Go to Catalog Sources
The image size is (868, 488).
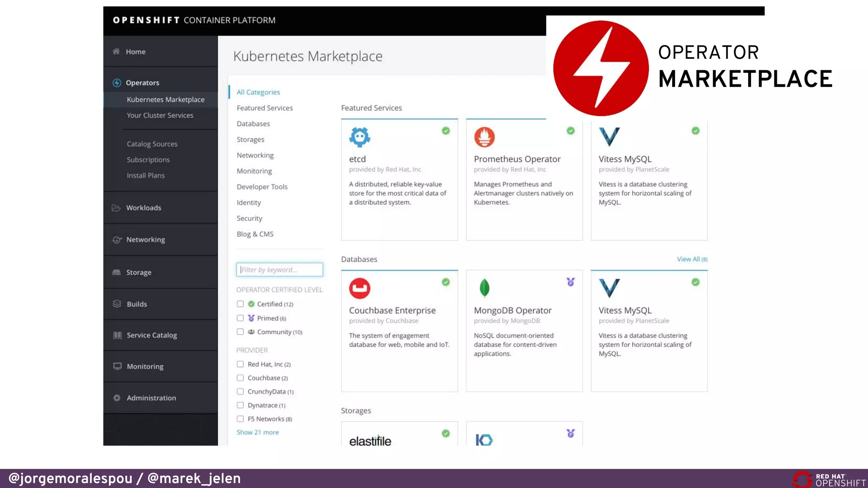click(x=152, y=144)
